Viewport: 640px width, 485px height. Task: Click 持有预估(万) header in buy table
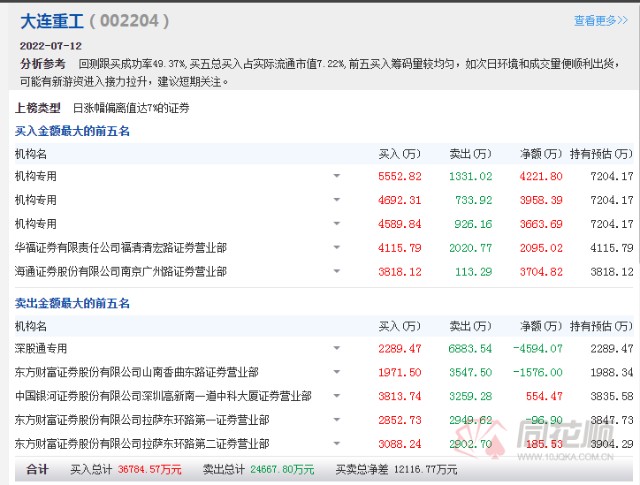pyautogui.click(x=601, y=154)
